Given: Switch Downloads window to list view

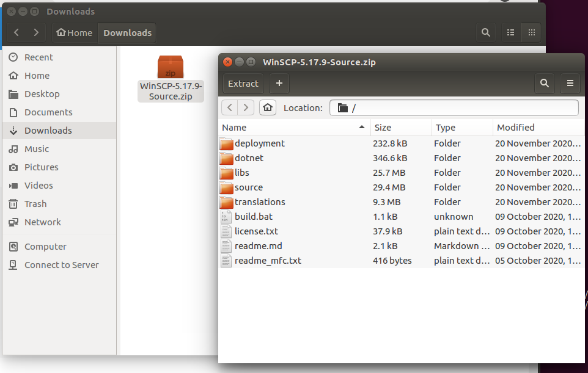Looking at the screenshot, I should (511, 32).
